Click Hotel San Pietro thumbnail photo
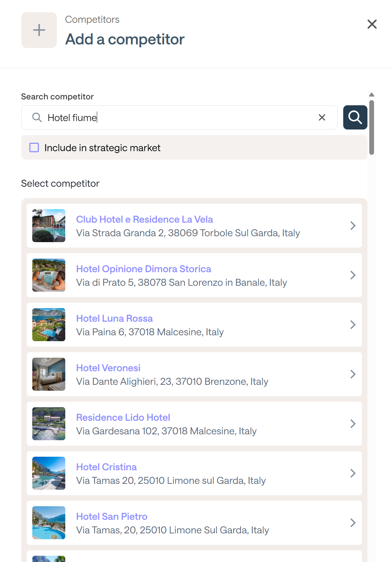Viewport: 392px width, 562px height. click(49, 523)
